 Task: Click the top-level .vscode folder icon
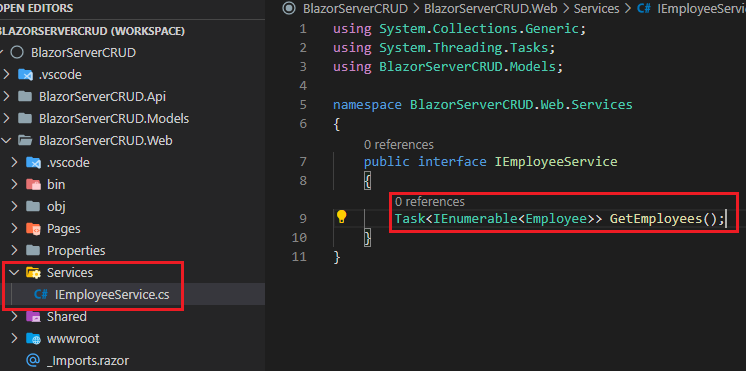[25, 75]
